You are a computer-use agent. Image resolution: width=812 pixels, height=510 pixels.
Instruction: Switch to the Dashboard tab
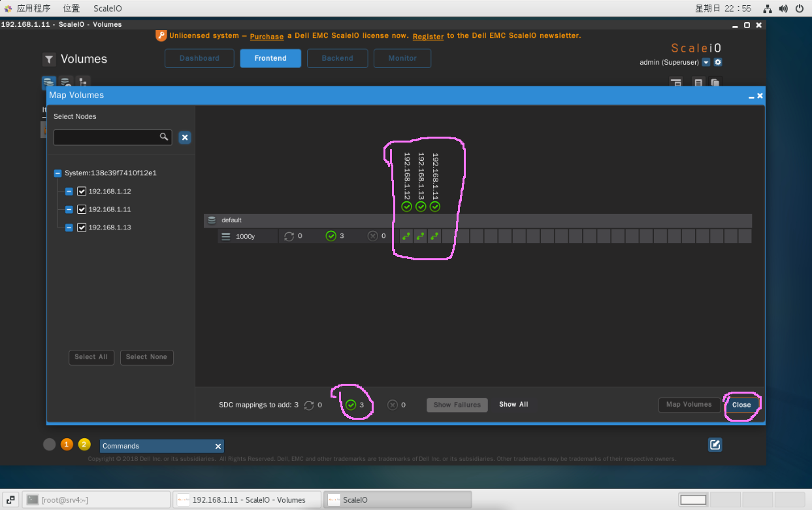pyautogui.click(x=199, y=58)
